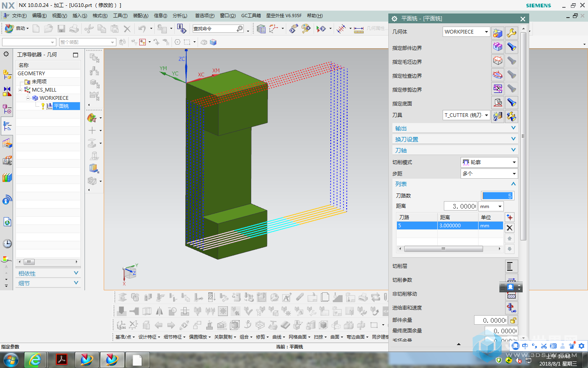Screen dimensions: 588x368
Task: Open the History clock tab in resource bar
Action: [x=7, y=244]
